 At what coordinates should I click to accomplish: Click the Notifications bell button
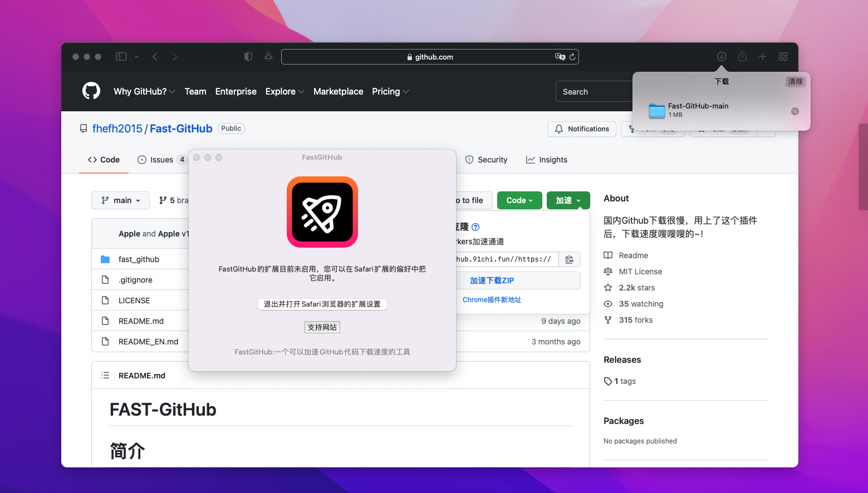[582, 129]
